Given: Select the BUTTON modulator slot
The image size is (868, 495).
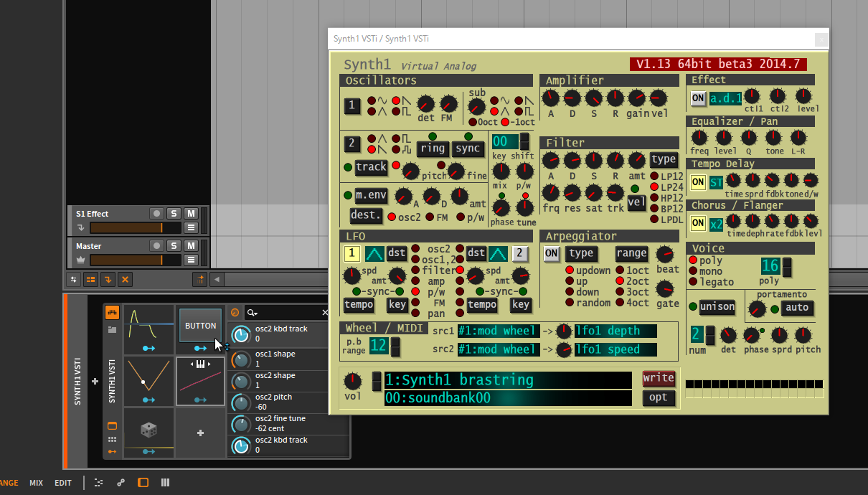Looking at the screenshot, I should pos(201,326).
